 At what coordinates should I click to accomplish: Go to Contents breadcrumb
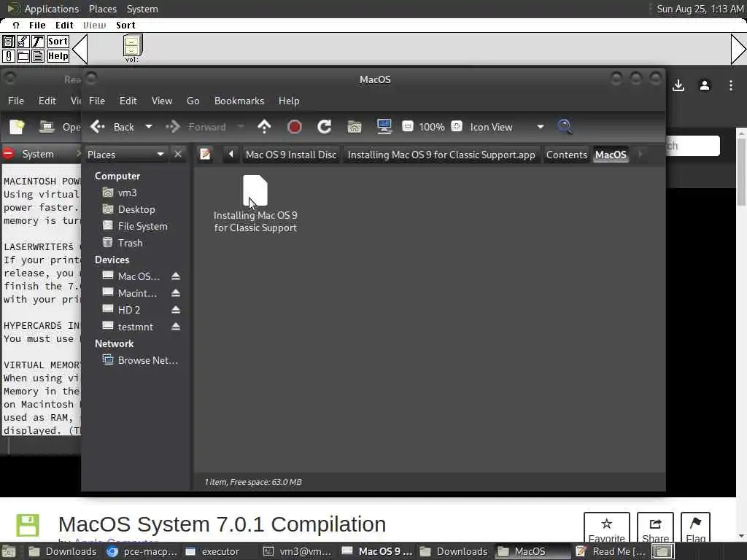pos(566,155)
